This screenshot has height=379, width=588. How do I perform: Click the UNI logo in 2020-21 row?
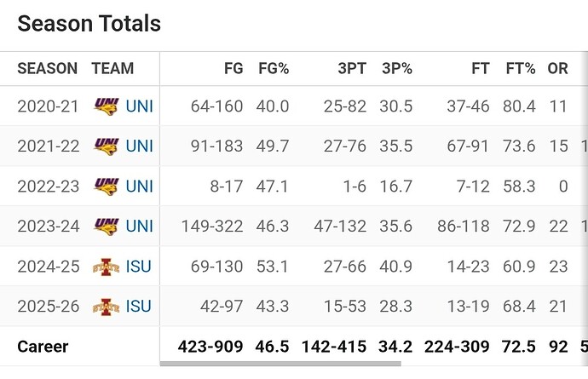tap(106, 106)
